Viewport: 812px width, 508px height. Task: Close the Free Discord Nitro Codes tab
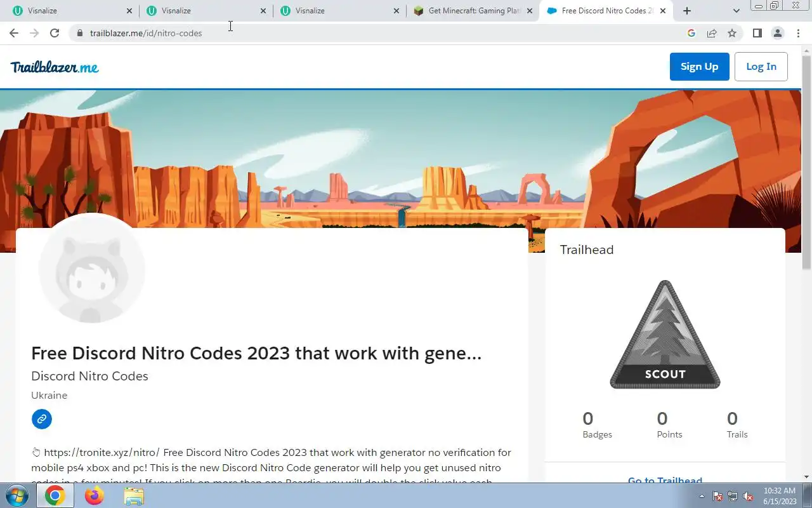point(664,11)
